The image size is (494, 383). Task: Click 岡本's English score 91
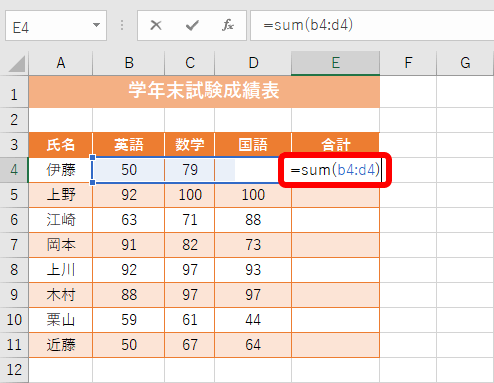click(x=129, y=245)
